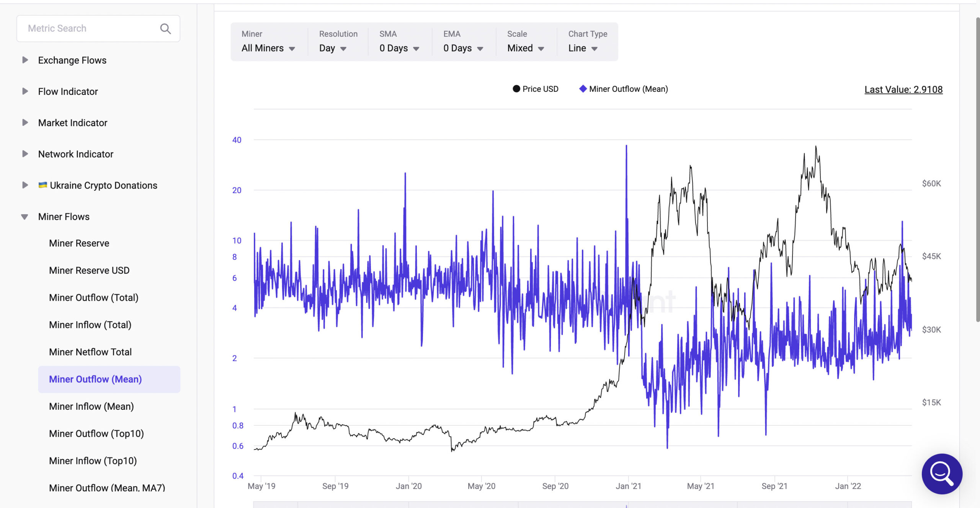Collapse the Miner Flows category
The width and height of the screenshot is (980, 508).
[24, 217]
